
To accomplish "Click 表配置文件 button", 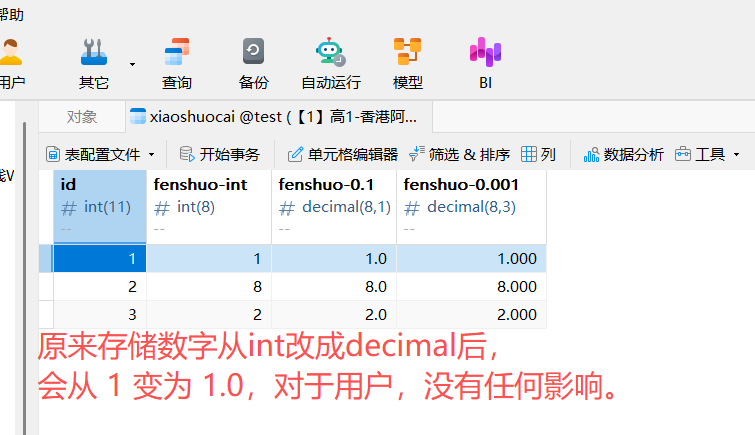I will [x=93, y=155].
